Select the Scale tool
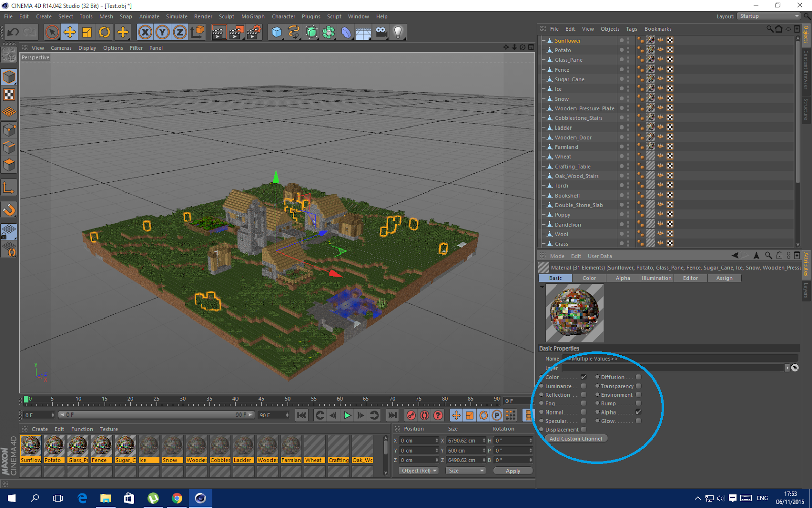The height and width of the screenshot is (508, 812). click(x=87, y=33)
